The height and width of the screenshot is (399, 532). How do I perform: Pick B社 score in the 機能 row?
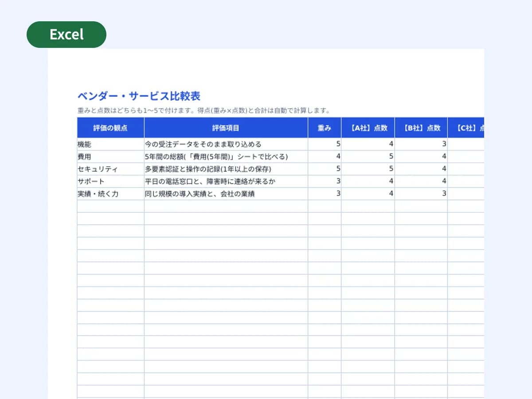pyautogui.click(x=421, y=144)
